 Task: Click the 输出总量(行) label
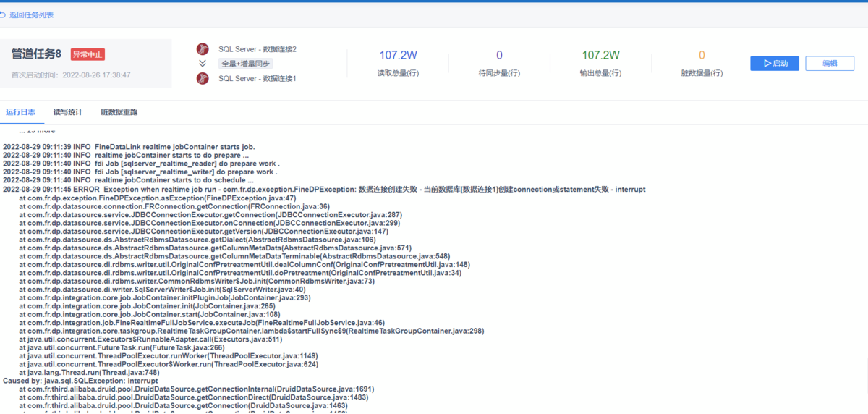pyautogui.click(x=601, y=73)
